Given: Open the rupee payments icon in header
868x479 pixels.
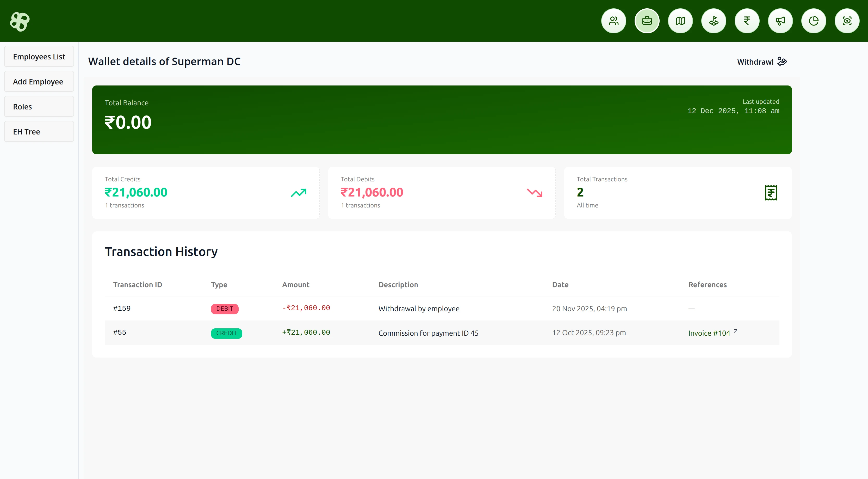Looking at the screenshot, I should point(747,21).
